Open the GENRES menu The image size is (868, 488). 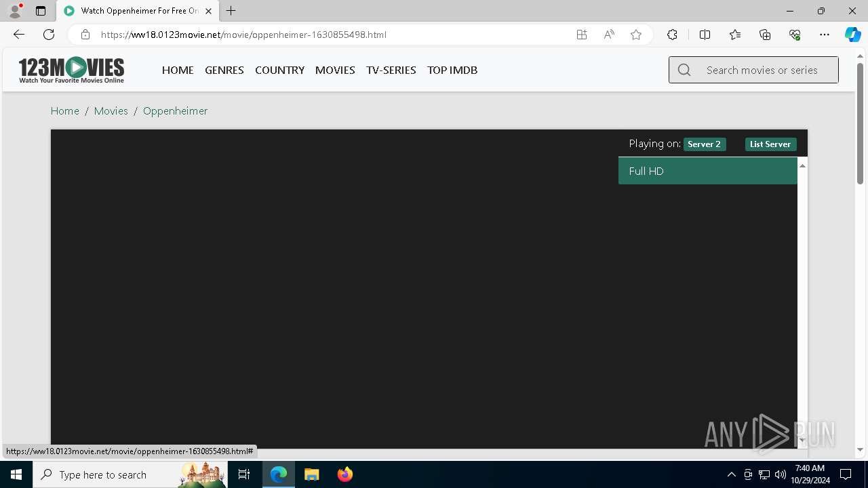(x=224, y=70)
